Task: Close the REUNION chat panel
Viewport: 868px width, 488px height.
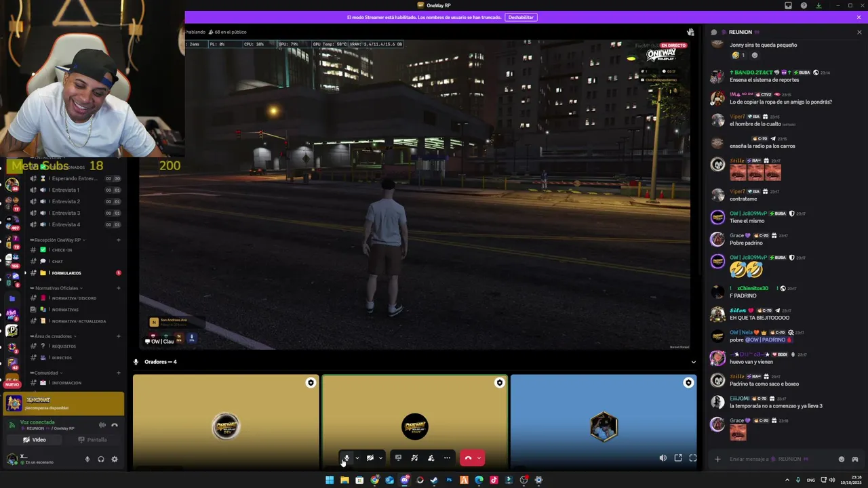Action: click(859, 32)
